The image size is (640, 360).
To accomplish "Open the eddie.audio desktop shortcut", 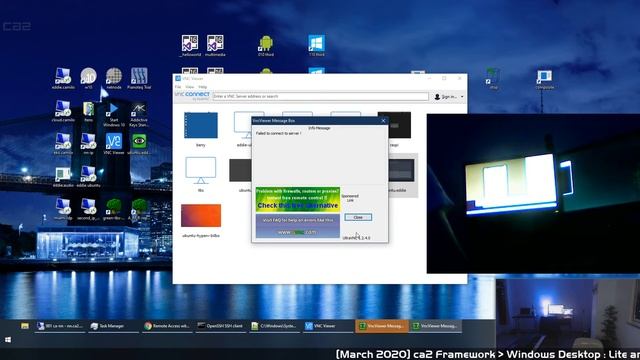I will [x=63, y=177].
